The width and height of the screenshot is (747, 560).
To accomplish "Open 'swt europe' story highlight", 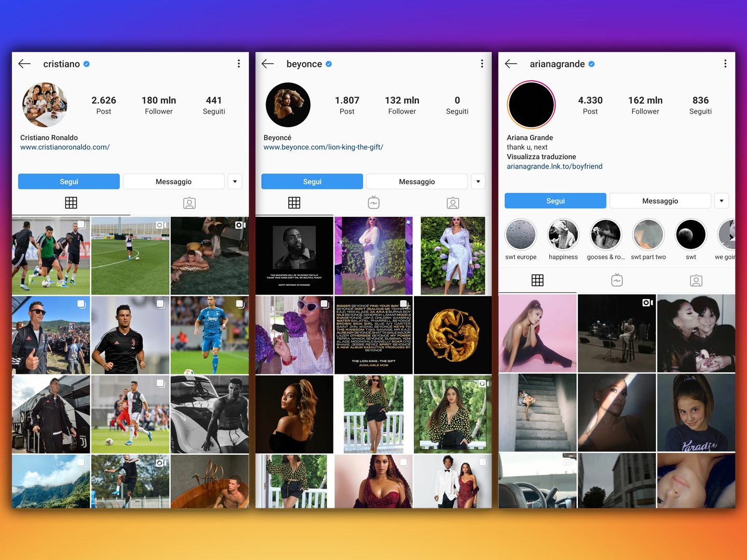I will [521, 234].
